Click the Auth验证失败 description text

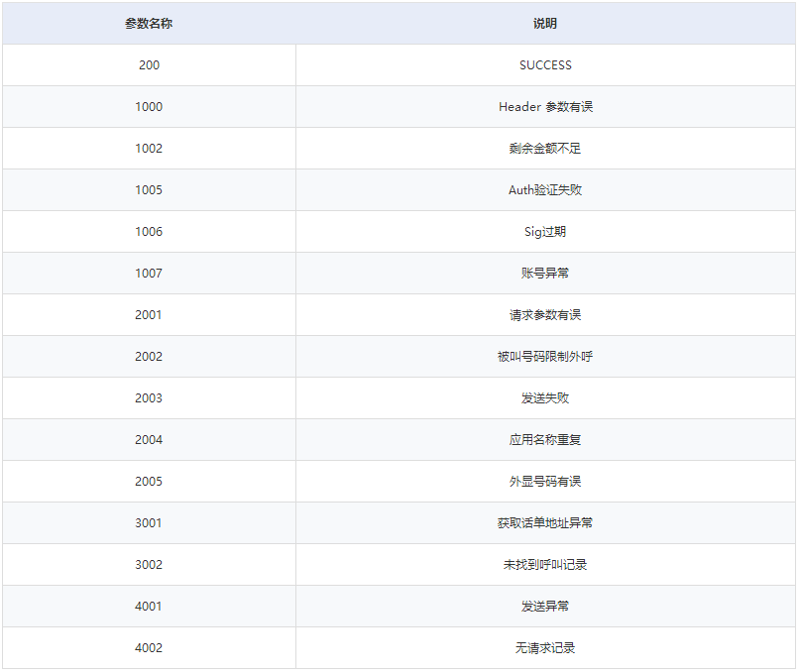tap(545, 190)
